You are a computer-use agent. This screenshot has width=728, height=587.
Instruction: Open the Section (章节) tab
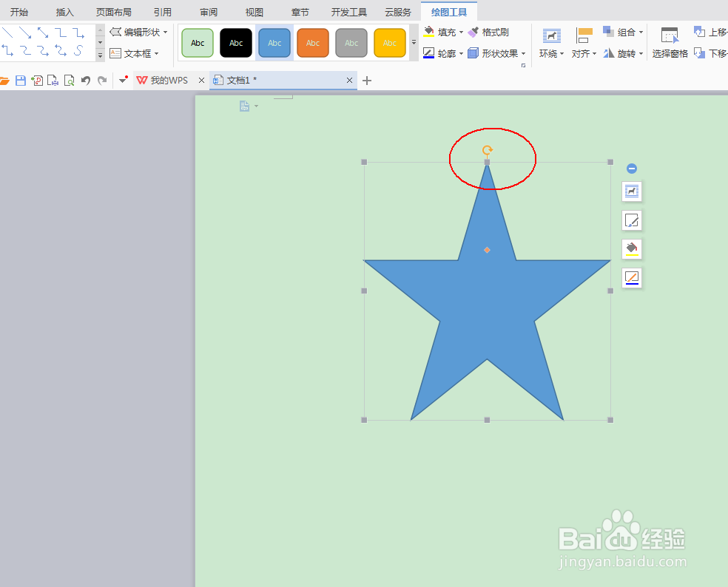(300, 12)
